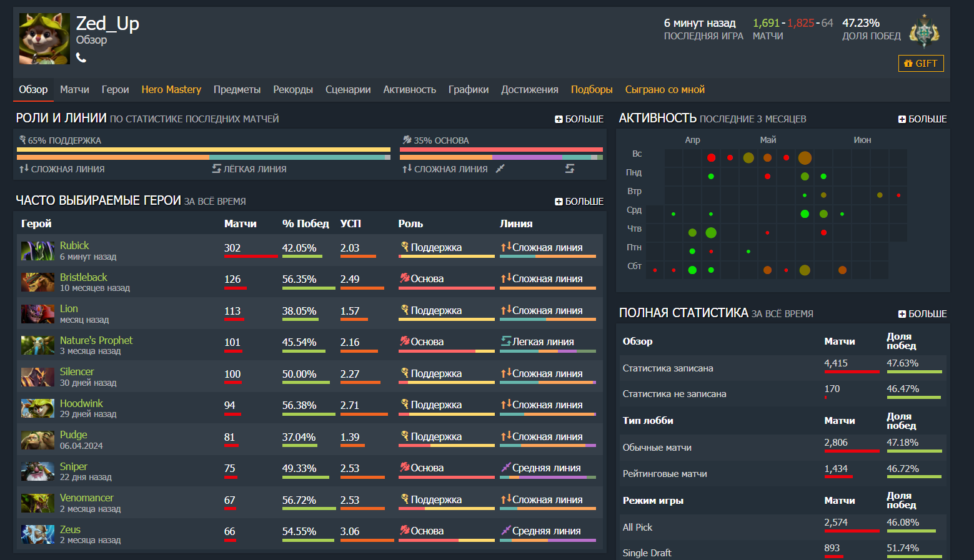Click the Sniper hero icon
974x560 pixels.
[38, 471]
